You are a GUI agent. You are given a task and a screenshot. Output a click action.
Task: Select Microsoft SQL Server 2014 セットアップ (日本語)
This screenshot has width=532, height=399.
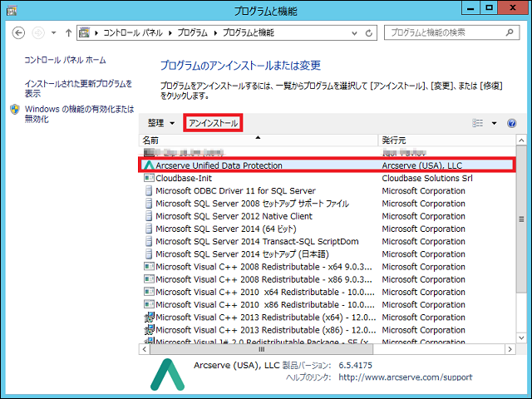coord(242,254)
